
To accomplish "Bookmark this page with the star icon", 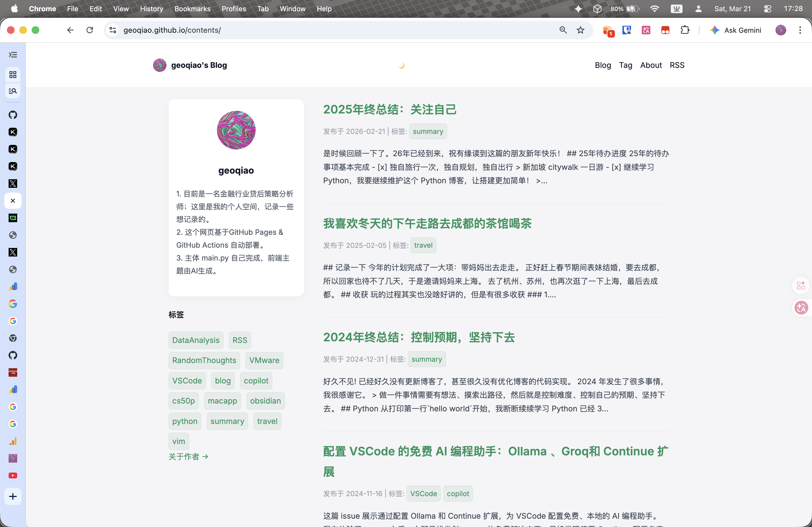I will click(581, 30).
